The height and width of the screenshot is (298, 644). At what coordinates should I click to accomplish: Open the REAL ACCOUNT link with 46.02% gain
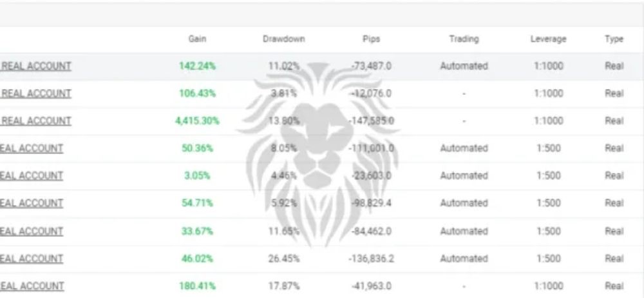coord(32,259)
